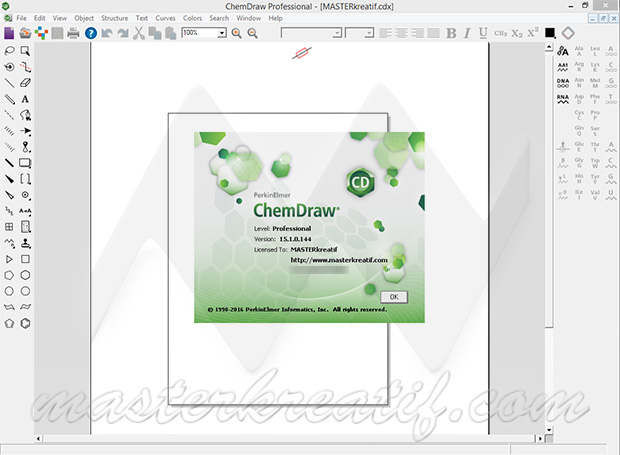Click the vertical scrollbar down arrow
This screenshot has width=620, height=455.
click(x=549, y=430)
